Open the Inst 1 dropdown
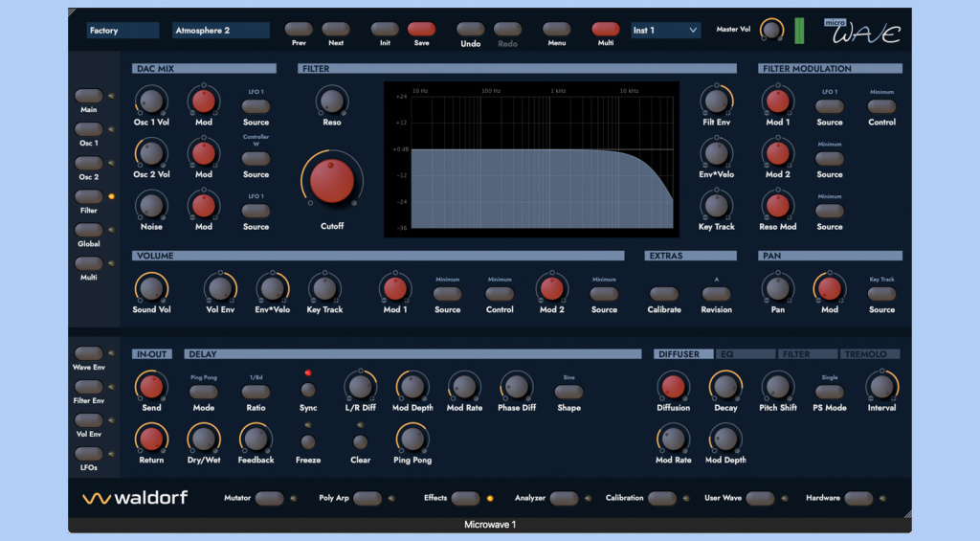 point(664,30)
